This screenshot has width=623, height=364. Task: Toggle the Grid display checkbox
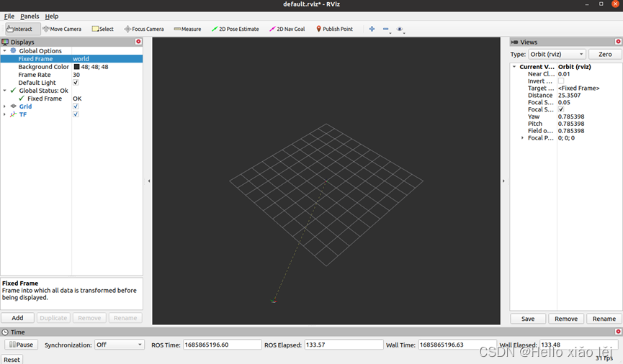76,106
